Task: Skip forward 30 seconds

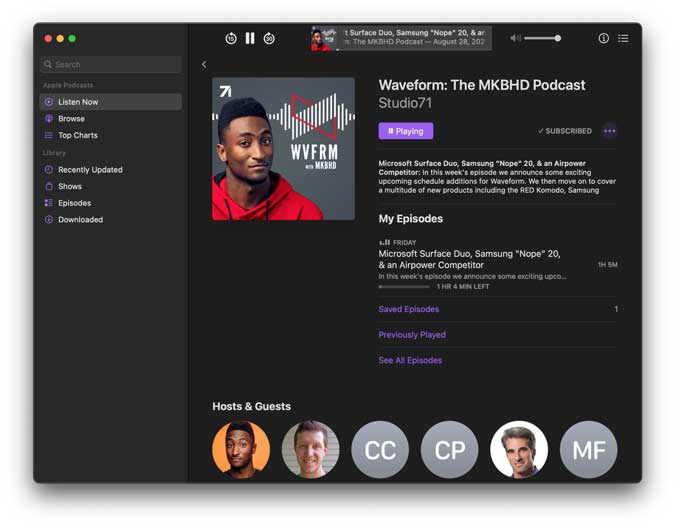Action: [269, 39]
